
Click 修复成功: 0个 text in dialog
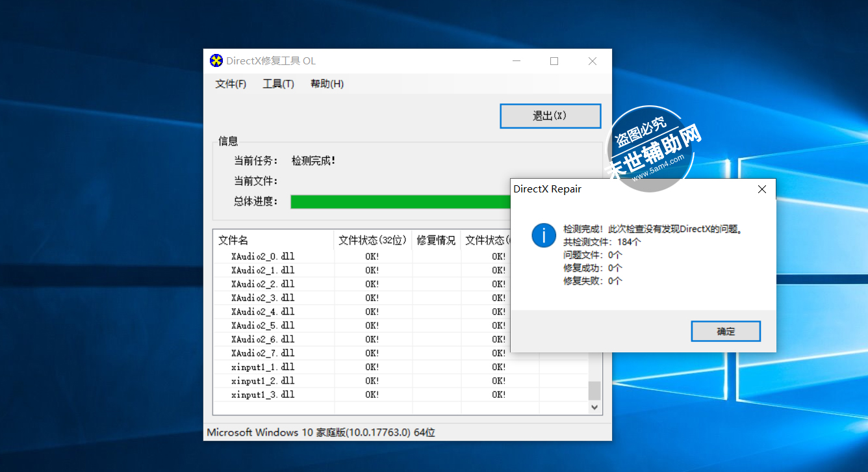pos(593,268)
